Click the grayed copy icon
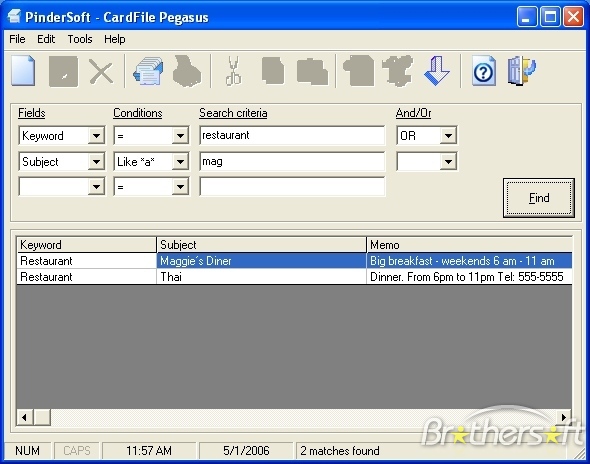 [x=273, y=71]
